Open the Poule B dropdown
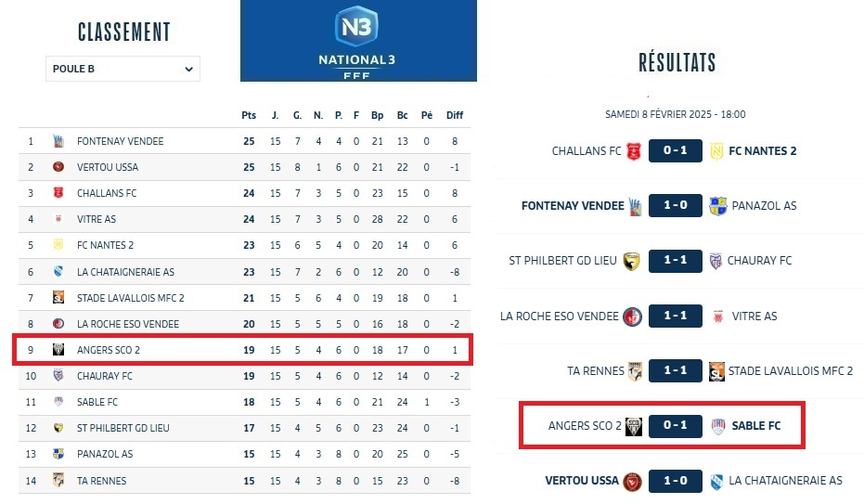Viewport: 864px width, 504px height. (x=123, y=69)
